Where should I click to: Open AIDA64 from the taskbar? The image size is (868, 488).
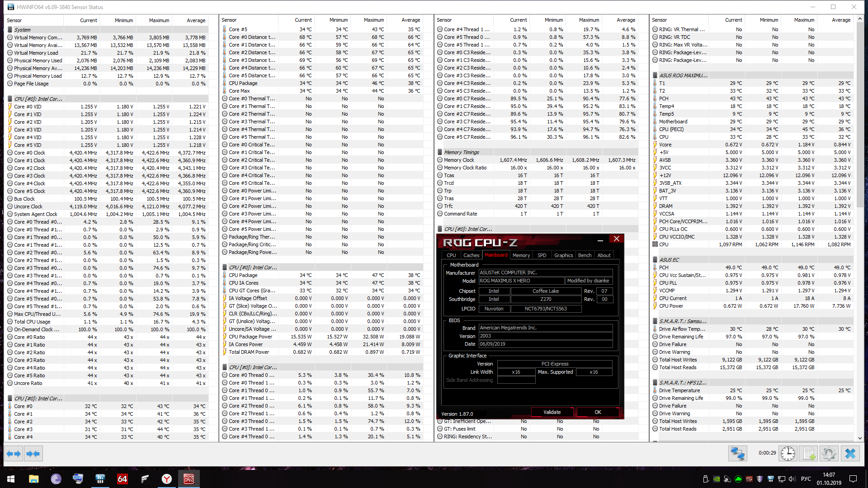[122, 479]
